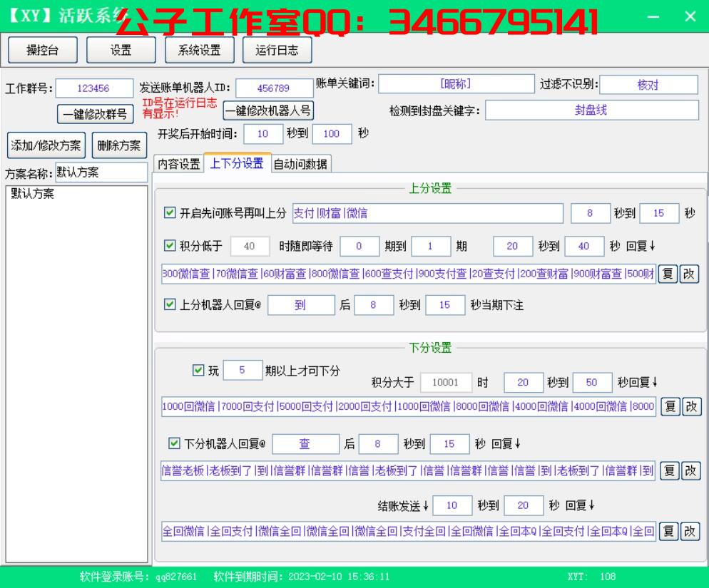Image resolution: width=709 pixels, height=588 pixels.
Task: Click the 1000回微信 reply text field
Action: tap(408, 406)
